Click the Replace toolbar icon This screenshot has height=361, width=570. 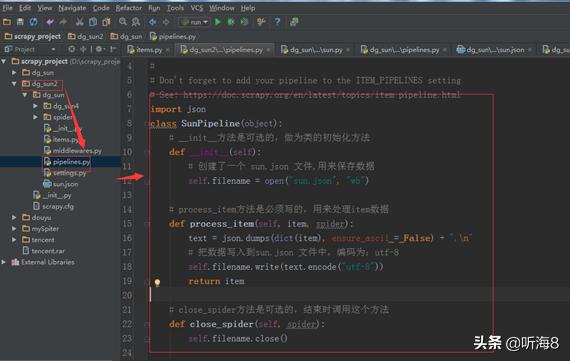click(136, 22)
